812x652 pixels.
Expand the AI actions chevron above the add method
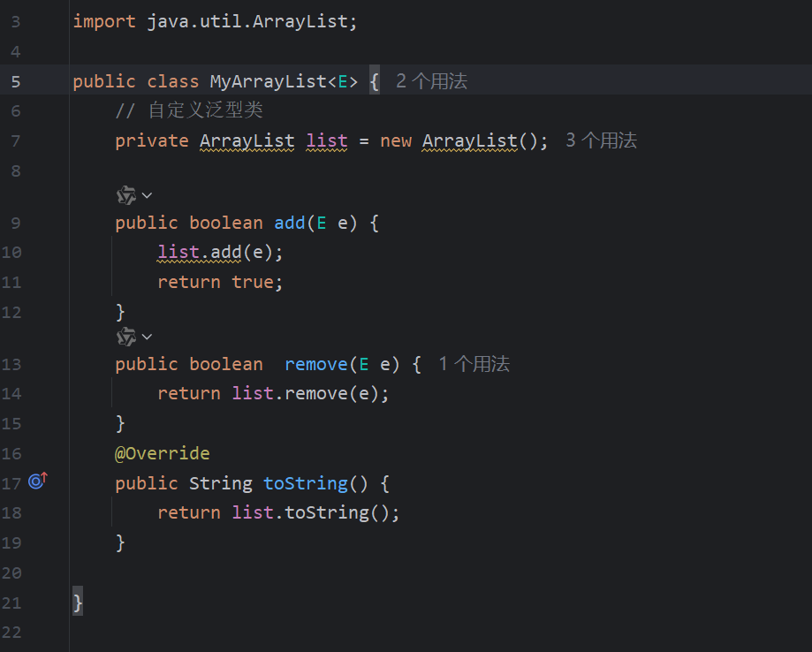point(147,195)
